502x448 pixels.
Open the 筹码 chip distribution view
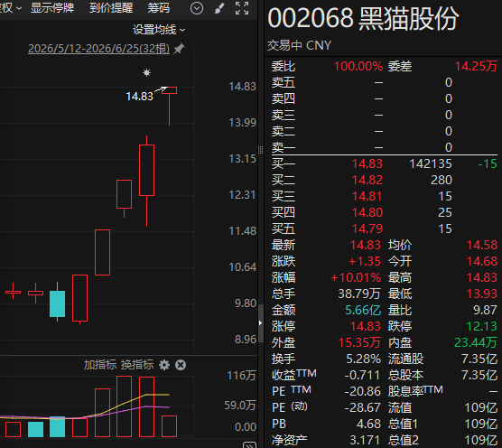[x=159, y=8]
